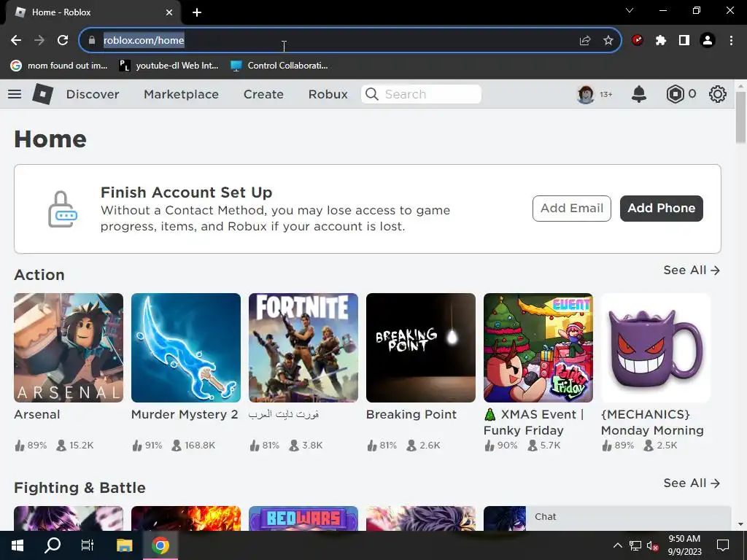
Task: Open the Murder Mystery 2 thumbnail
Action: point(186,348)
